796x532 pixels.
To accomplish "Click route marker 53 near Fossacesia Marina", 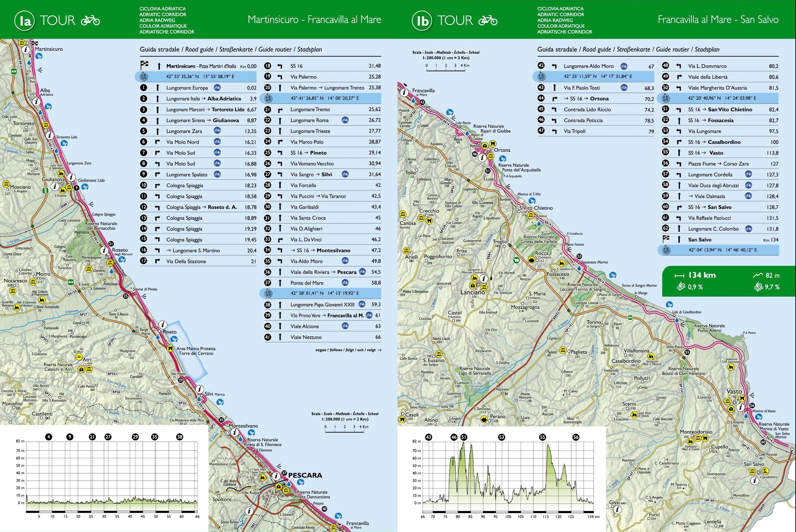I will tap(579, 256).
